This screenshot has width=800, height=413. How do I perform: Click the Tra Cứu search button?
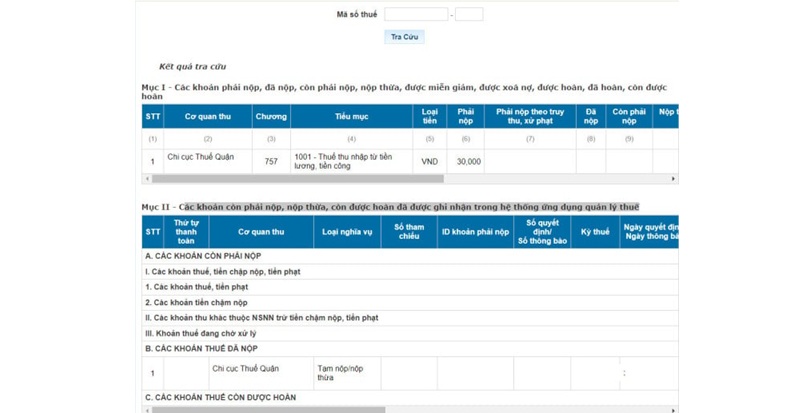click(404, 37)
